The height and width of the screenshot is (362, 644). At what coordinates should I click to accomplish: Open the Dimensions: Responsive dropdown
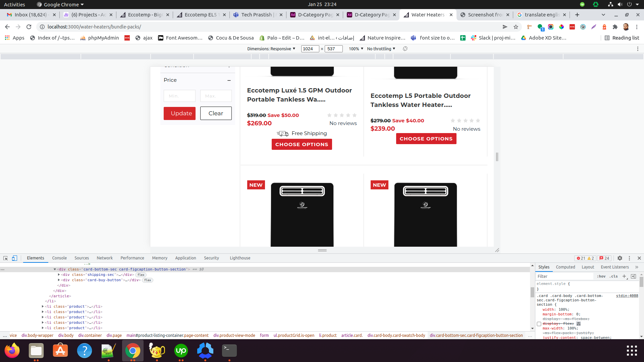point(271,49)
